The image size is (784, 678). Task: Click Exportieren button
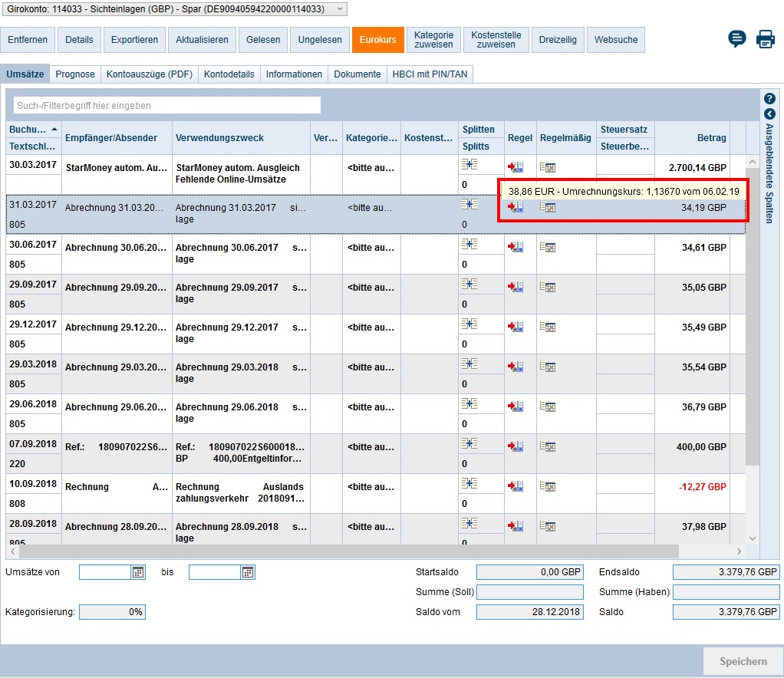point(134,40)
